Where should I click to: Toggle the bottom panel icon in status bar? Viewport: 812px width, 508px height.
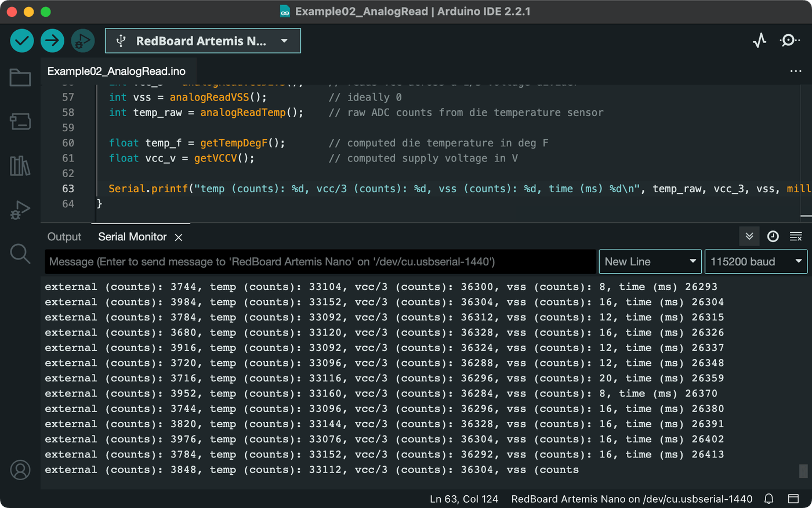pos(793,499)
